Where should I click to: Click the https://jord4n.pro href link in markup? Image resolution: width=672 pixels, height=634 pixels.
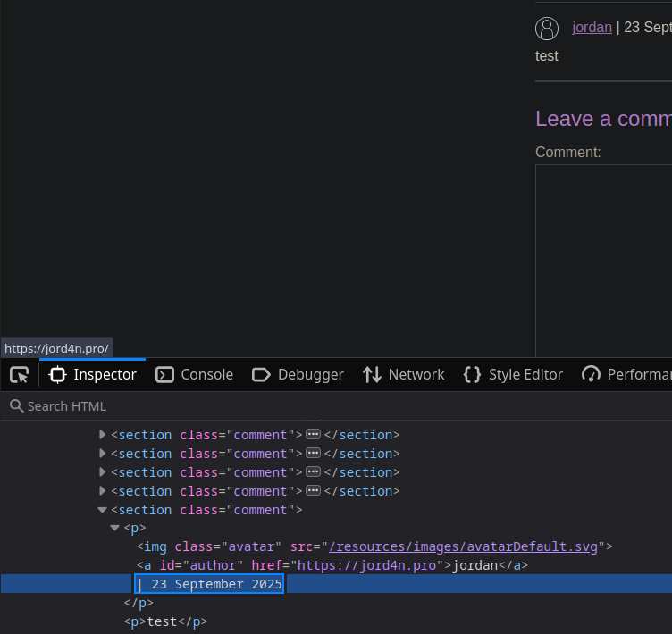pyautogui.click(x=366, y=565)
